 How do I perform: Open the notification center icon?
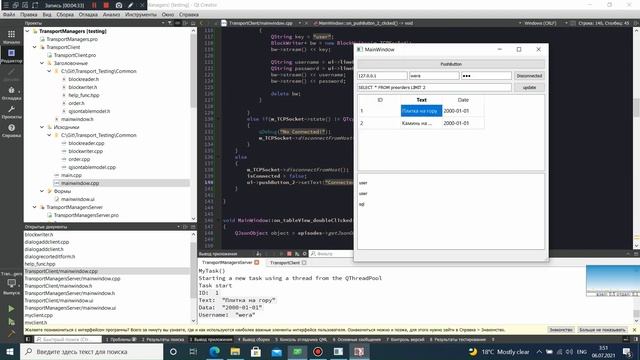[627, 351]
